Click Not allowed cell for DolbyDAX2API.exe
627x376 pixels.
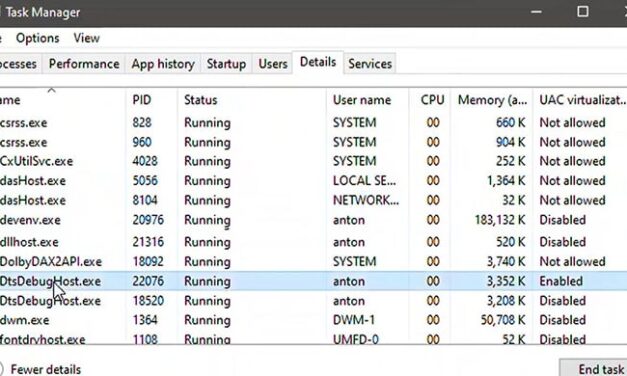[x=572, y=262]
